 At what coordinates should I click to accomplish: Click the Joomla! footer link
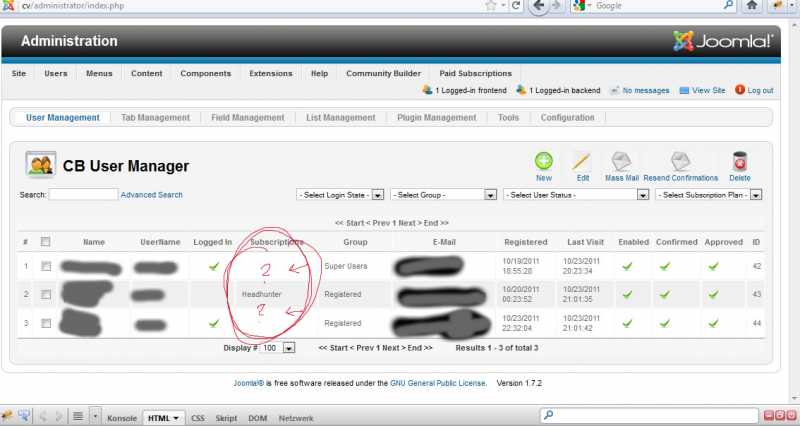coord(248,383)
